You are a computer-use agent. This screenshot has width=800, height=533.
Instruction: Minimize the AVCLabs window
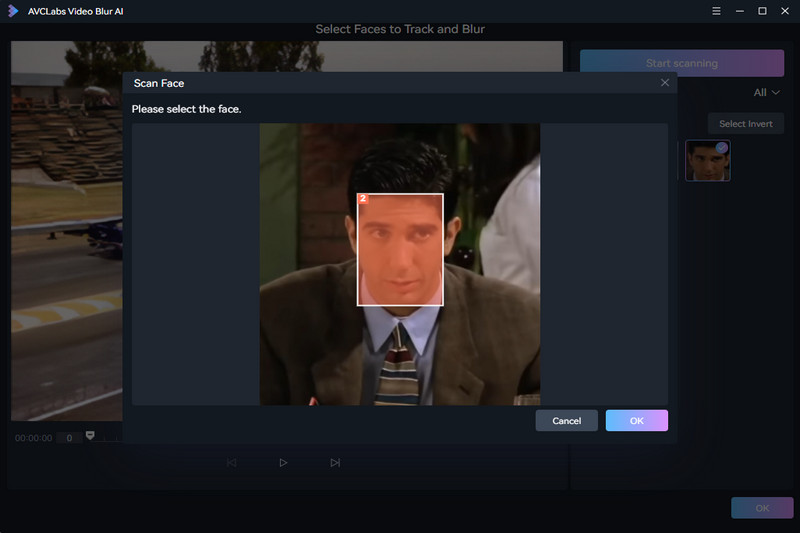coord(739,11)
